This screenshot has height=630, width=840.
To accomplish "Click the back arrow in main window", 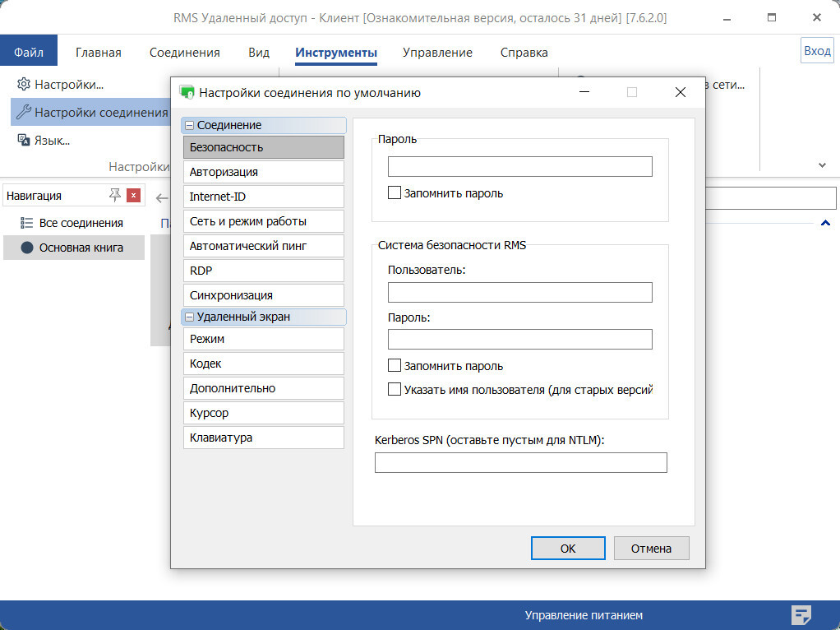I will [162, 198].
